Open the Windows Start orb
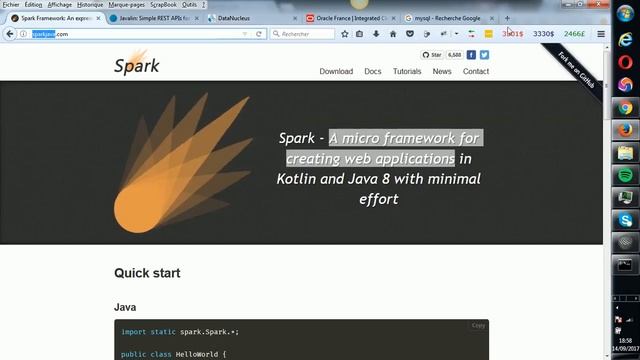This screenshot has height=360, width=640. pyautogui.click(x=625, y=13)
